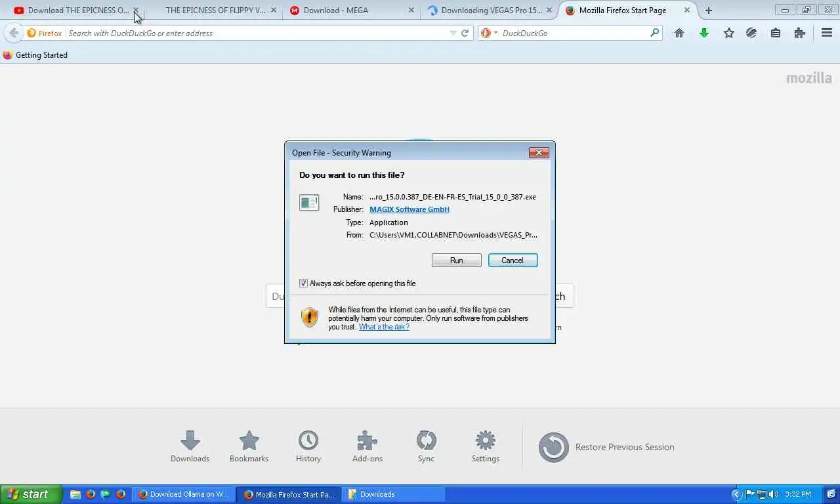Open the Getting Started bookmark
The image size is (840, 504).
(x=35, y=55)
